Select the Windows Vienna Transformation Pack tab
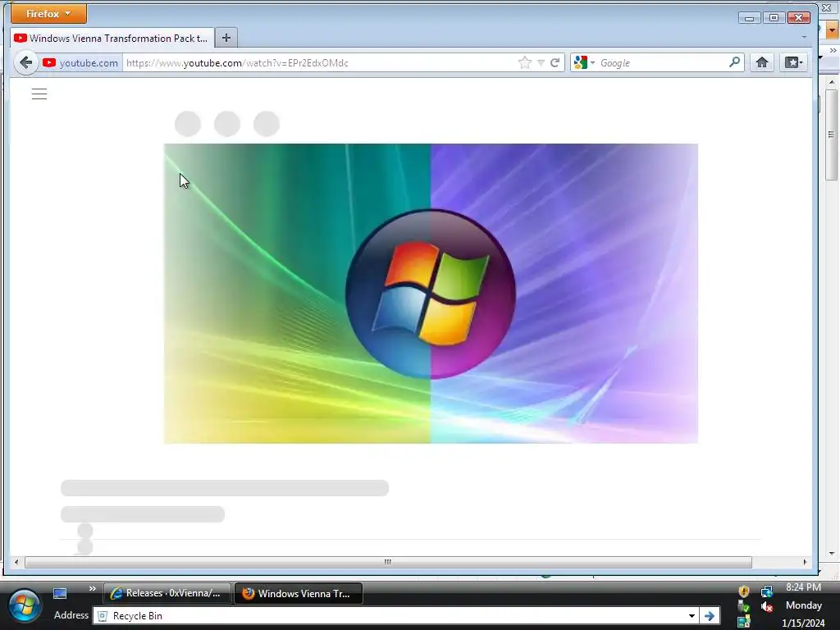The height and width of the screenshot is (630, 840). [112, 38]
